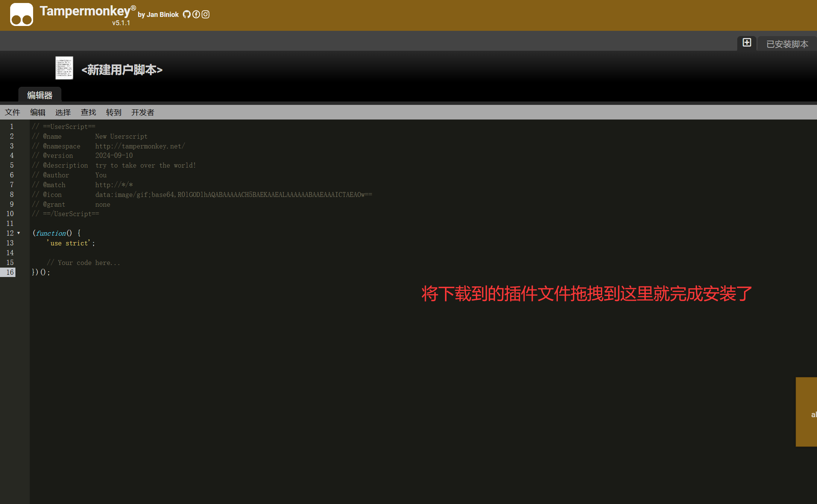Click the 选择 menu item

tap(63, 112)
